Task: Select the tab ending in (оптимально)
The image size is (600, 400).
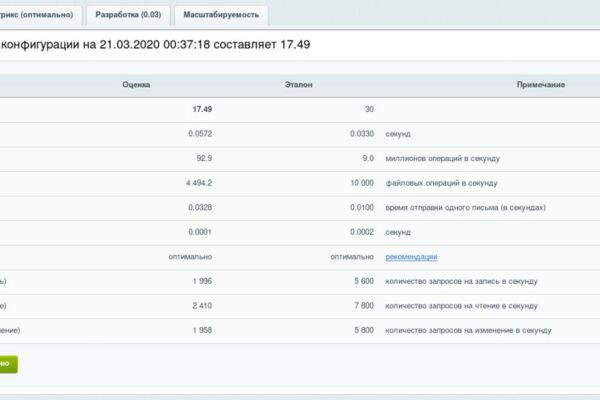Action: [41, 15]
